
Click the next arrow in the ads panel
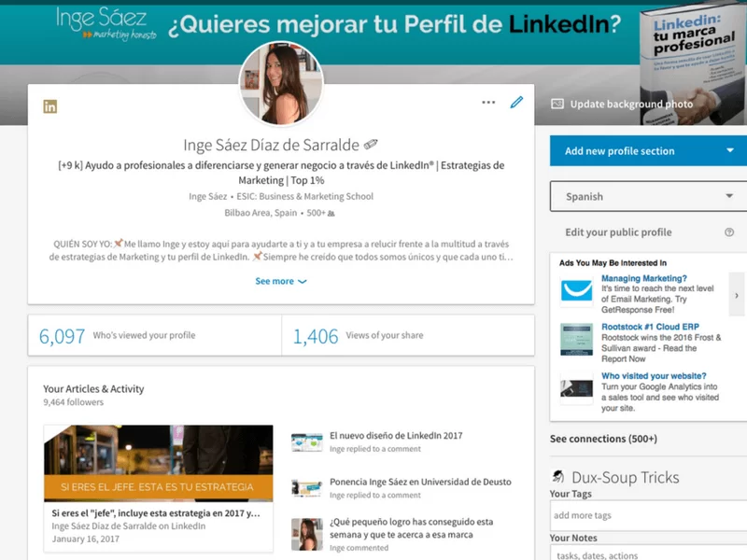(x=737, y=295)
